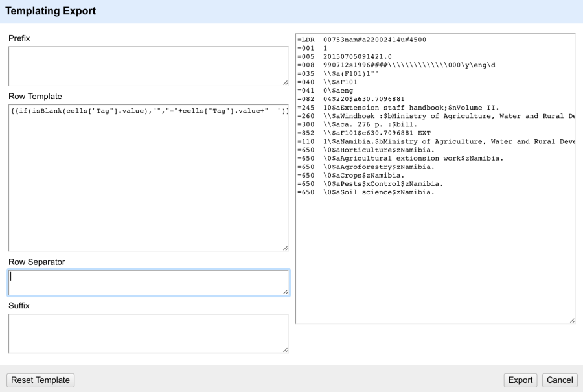Select the =LDR line in the preview

click(x=356, y=39)
